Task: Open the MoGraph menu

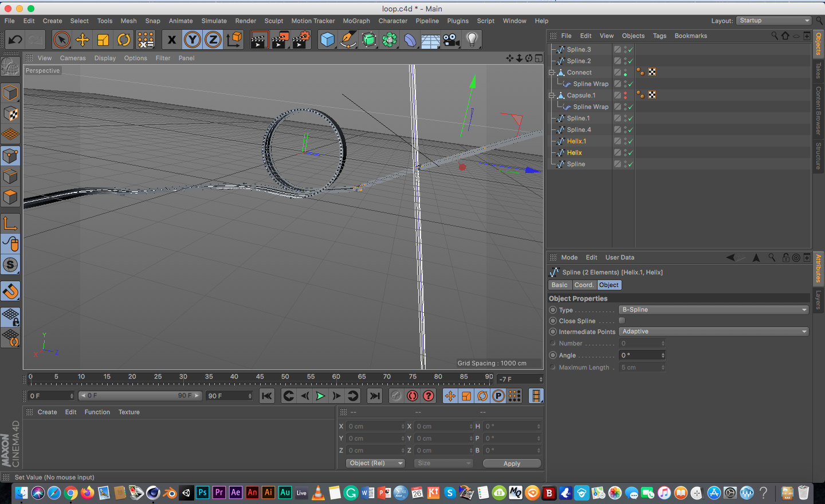Action: click(x=356, y=21)
